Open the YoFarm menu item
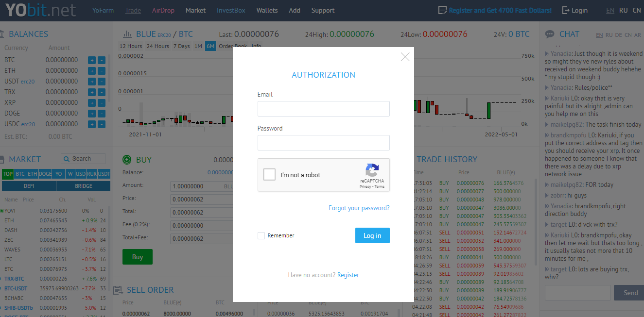Screen dimensions: 644x317 pyautogui.click(x=103, y=10)
